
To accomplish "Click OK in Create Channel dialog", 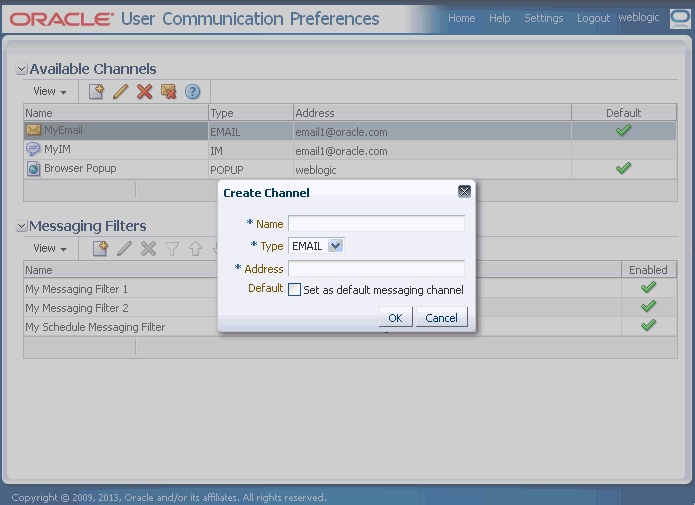I will coord(395,317).
